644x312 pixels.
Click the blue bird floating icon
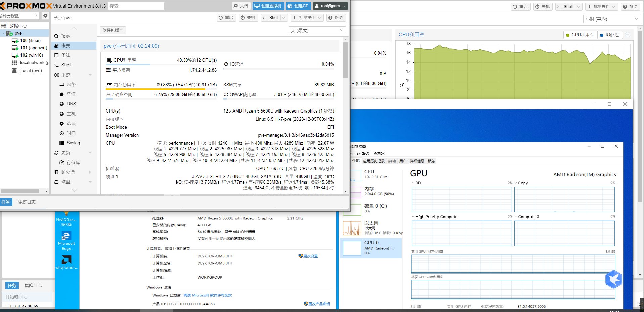(x=614, y=279)
